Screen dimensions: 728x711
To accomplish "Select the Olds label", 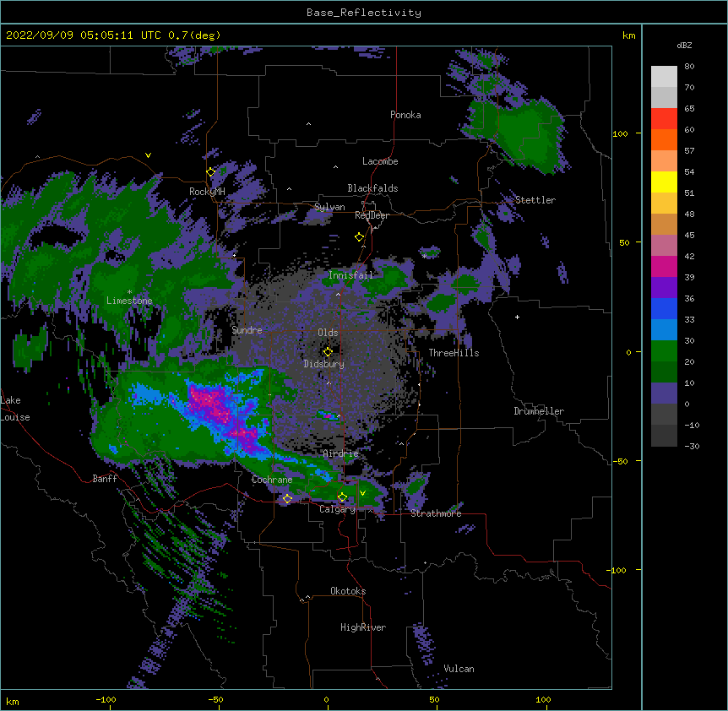I will (328, 333).
